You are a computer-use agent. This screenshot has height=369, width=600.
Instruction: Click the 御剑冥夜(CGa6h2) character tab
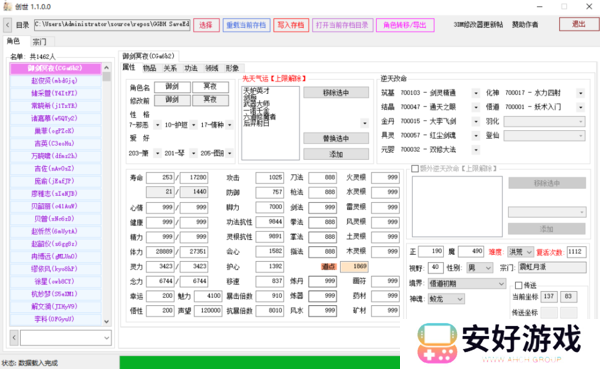148,56
